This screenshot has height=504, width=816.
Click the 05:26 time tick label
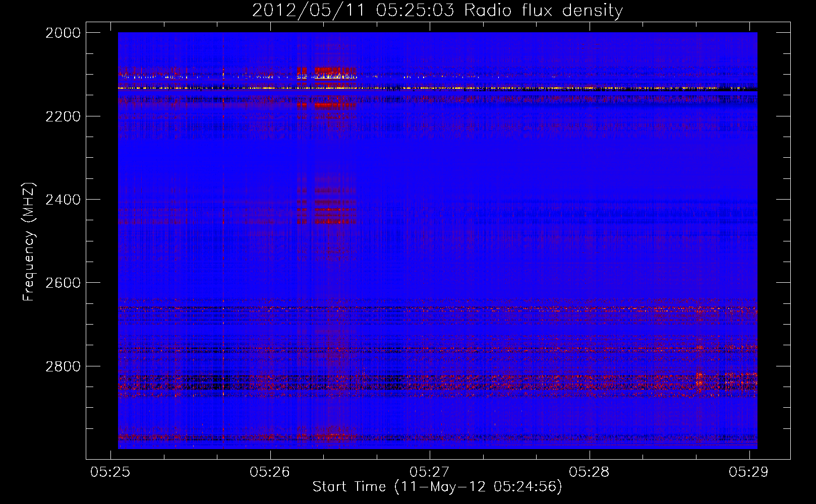[x=270, y=472]
